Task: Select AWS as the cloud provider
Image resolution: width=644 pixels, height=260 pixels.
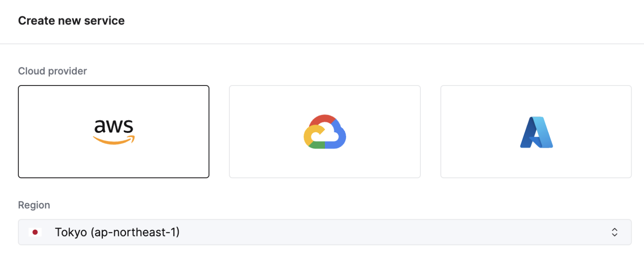Action: [114, 132]
